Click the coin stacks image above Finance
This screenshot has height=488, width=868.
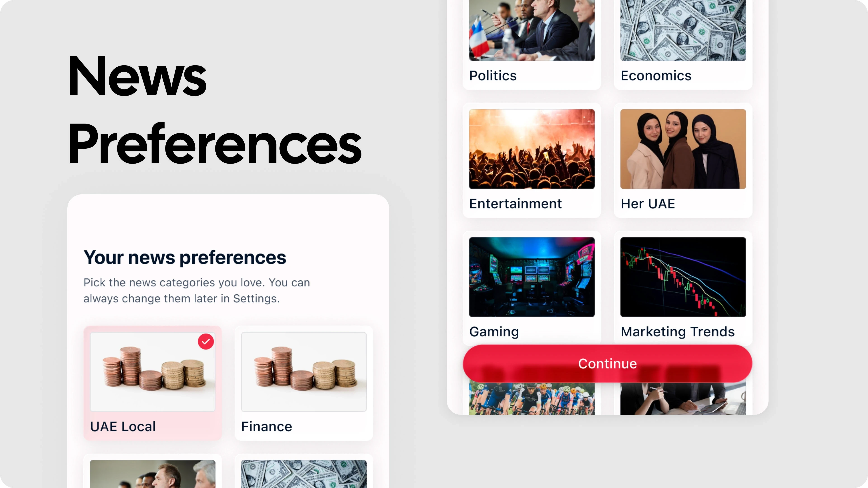pyautogui.click(x=304, y=371)
